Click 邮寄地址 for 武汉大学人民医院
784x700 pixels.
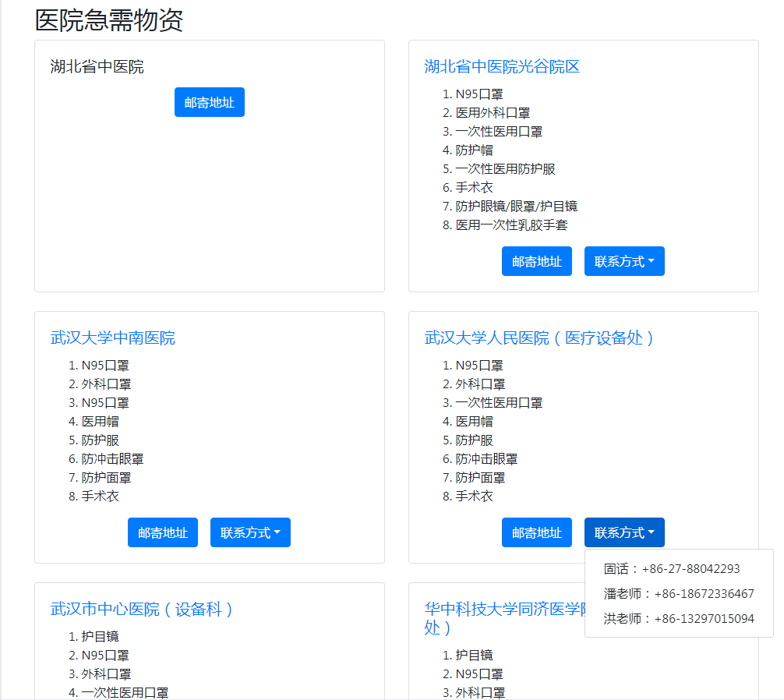[536, 532]
